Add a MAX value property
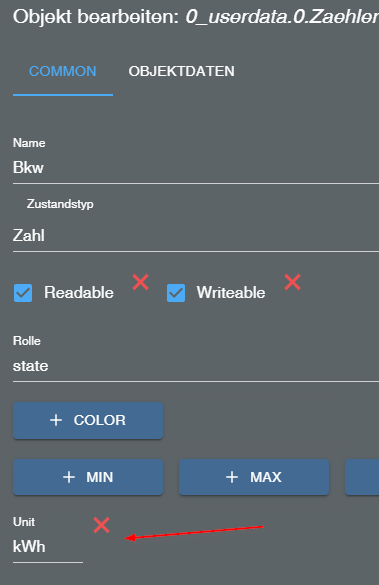379x585 pixels. click(254, 477)
